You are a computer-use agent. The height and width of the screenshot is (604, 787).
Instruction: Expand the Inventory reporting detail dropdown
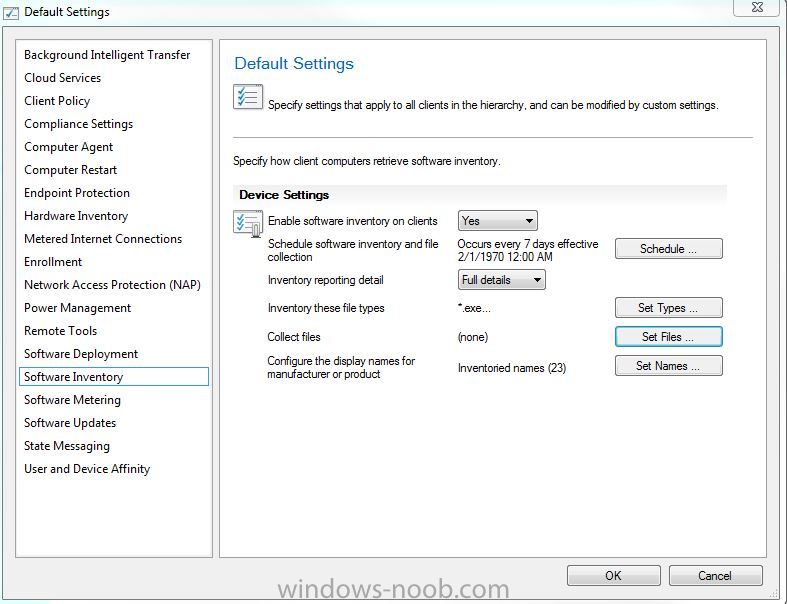[x=501, y=280]
